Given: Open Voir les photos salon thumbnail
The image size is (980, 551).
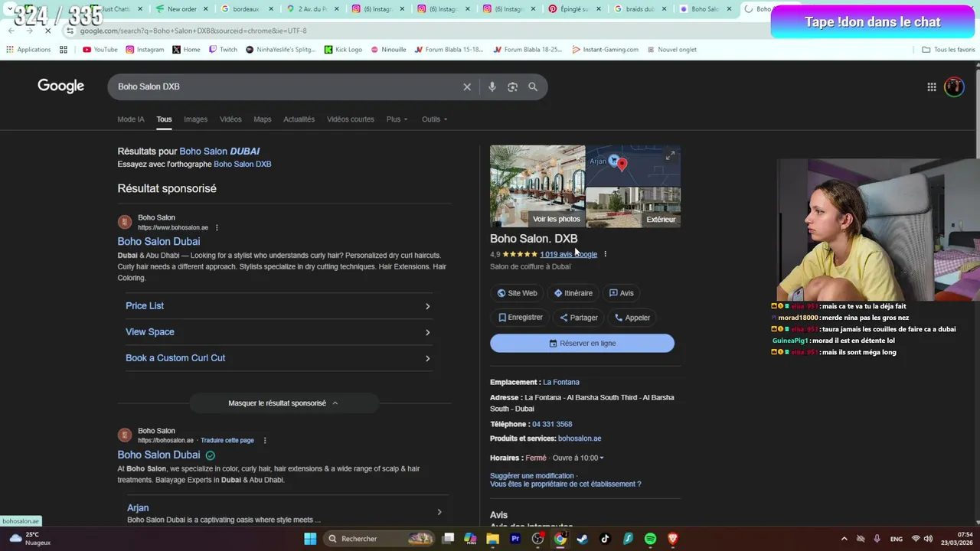Looking at the screenshot, I should [537, 187].
